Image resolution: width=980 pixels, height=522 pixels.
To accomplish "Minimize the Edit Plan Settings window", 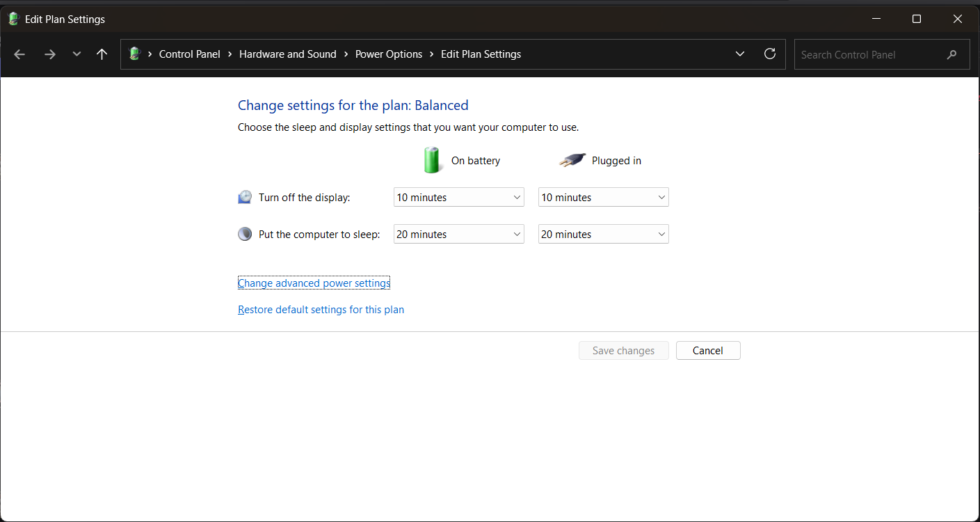I will 876,19.
